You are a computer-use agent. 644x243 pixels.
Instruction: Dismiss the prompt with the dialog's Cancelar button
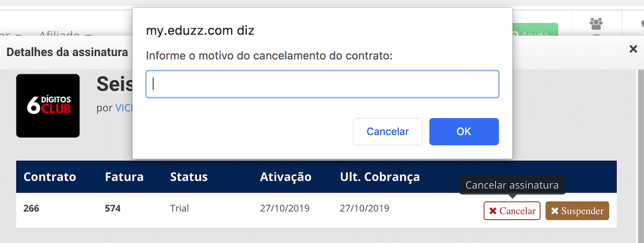tap(387, 132)
